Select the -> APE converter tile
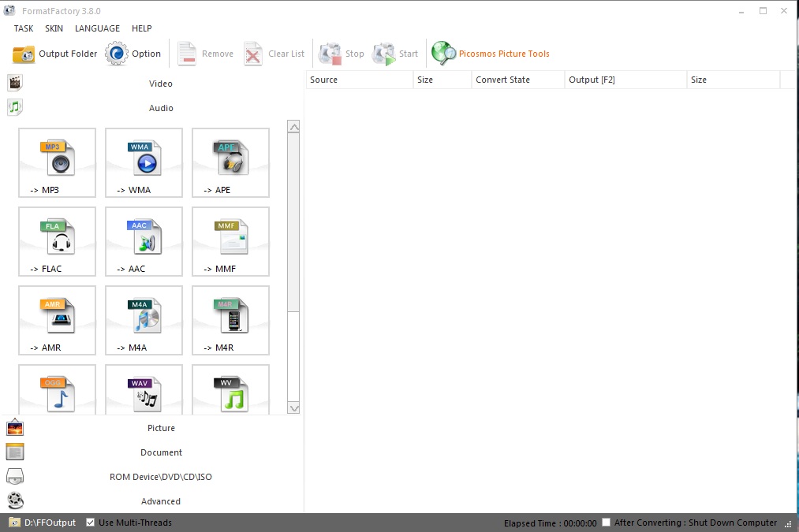Screen dimensions: 799x532 (x=230, y=162)
